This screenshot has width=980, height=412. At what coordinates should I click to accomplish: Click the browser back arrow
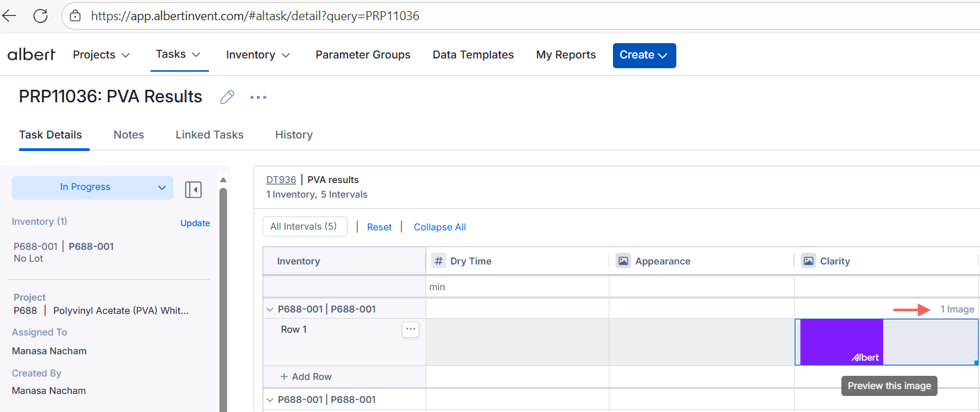10,15
